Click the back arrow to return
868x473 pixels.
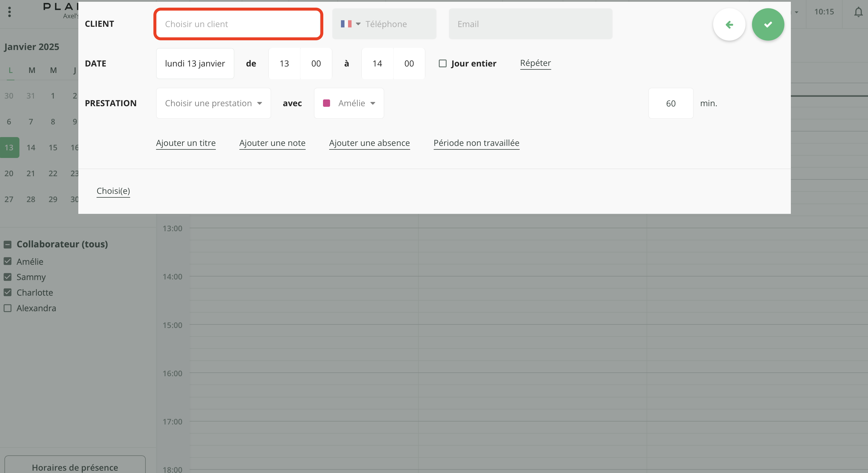(x=729, y=24)
